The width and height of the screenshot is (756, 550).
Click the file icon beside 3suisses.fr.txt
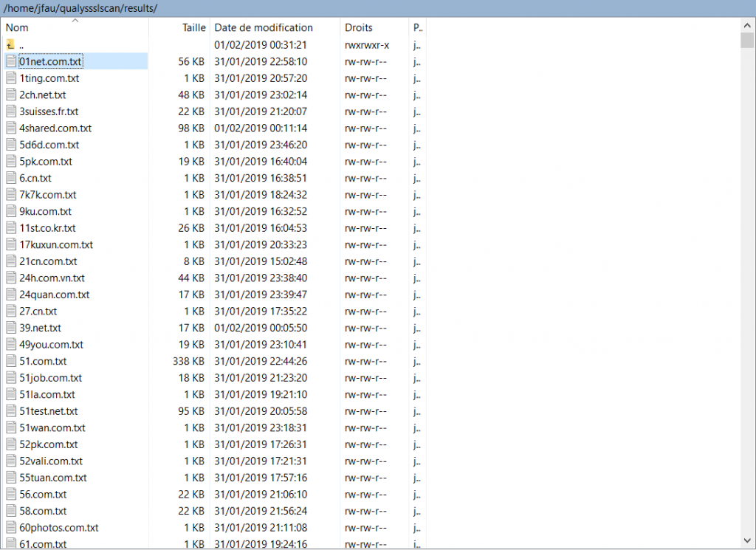pyautogui.click(x=10, y=111)
